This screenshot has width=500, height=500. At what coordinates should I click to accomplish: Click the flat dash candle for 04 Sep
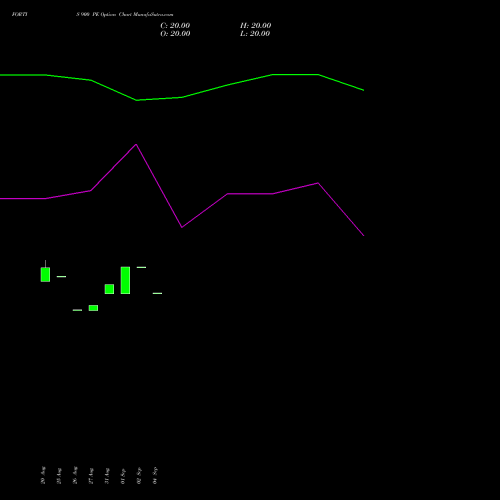(x=157, y=293)
